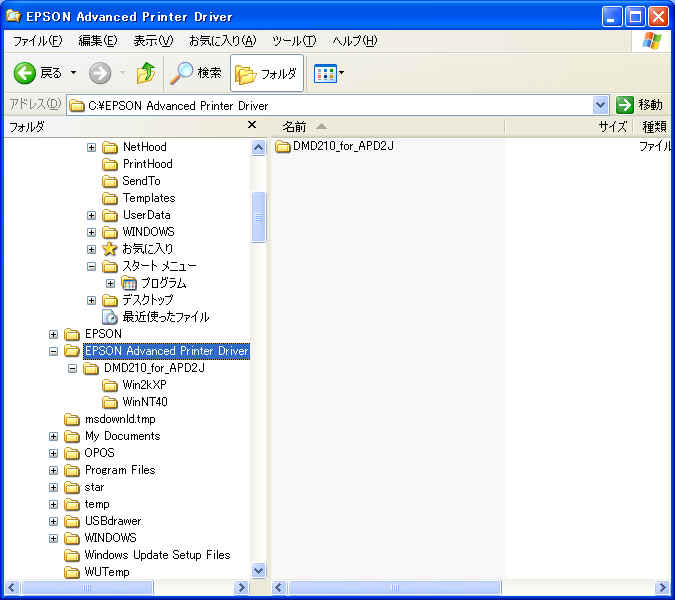This screenshot has width=675, height=600.
Task: Select the Templates folder icon
Action: click(x=110, y=198)
